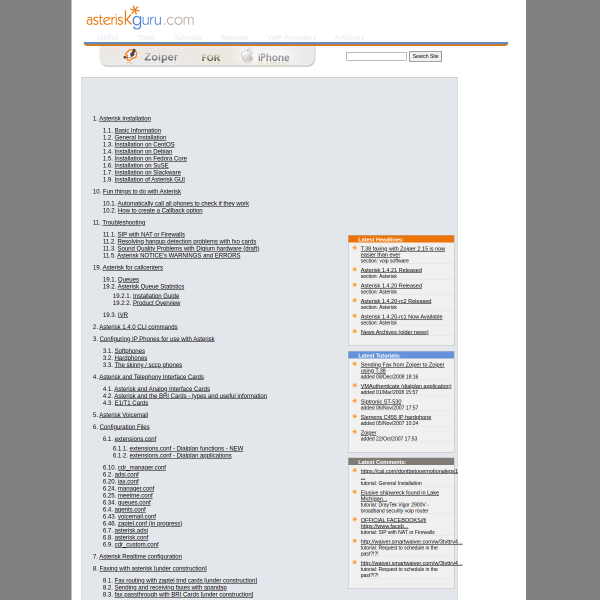Viewport: 600px width, 600px height.
Task: Open How to create a Callback option
Action: (x=160, y=210)
